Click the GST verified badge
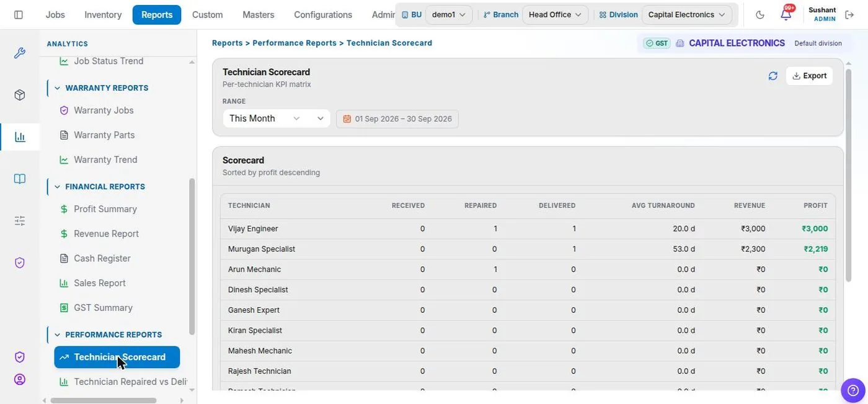The image size is (868, 404). tap(657, 43)
